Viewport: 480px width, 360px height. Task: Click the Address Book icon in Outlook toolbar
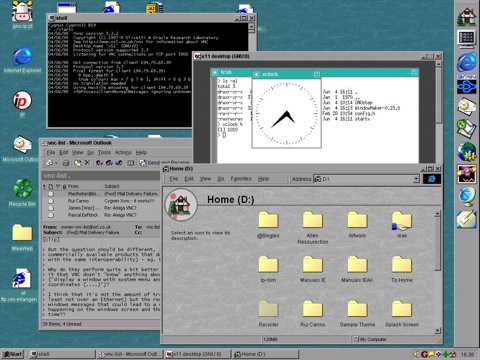(131, 163)
